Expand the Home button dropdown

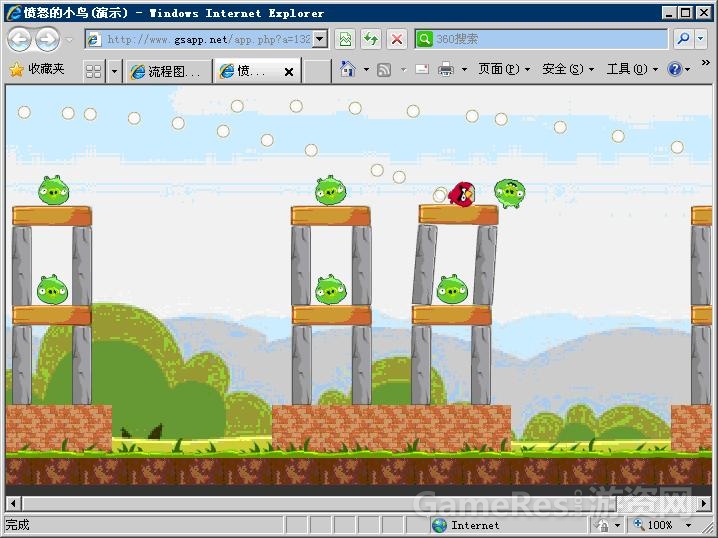tap(366, 70)
